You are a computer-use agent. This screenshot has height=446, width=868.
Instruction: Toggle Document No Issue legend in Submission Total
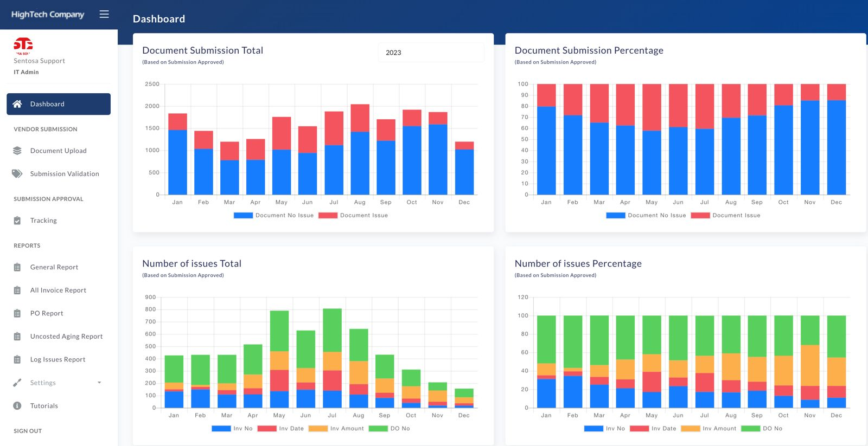click(x=274, y=216)
